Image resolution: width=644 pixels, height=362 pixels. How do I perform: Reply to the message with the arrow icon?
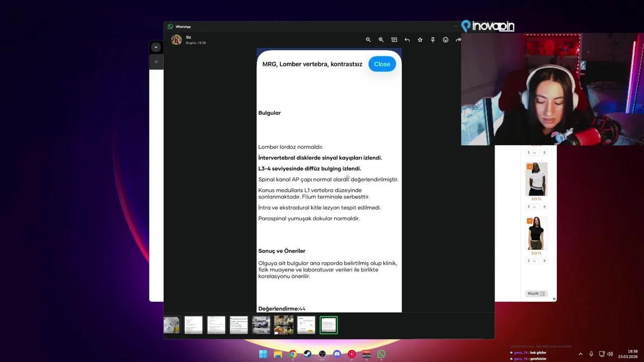click(407, 40)
